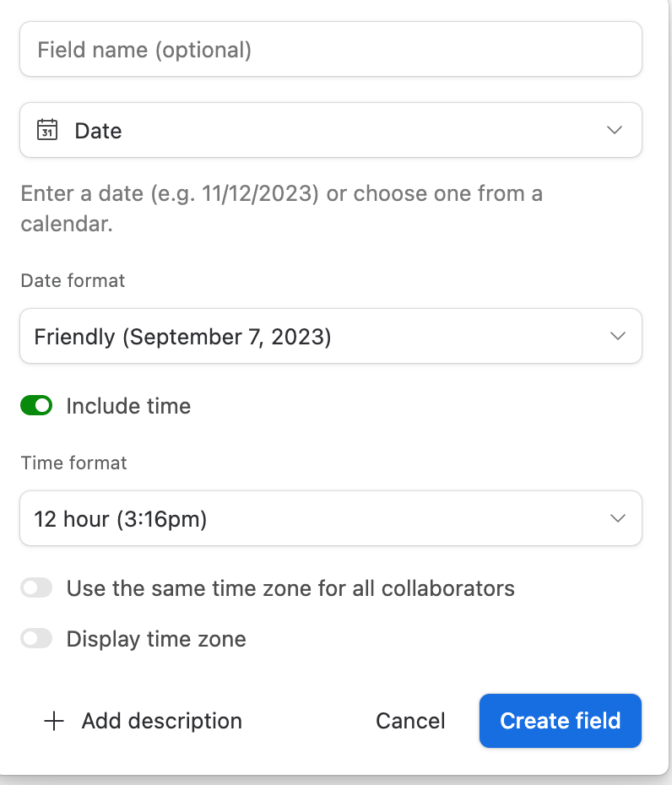Click the chevron arrow in Time format dropdown
The width and height of the screenshot is (672, 785).
click(x=618, y=518)
